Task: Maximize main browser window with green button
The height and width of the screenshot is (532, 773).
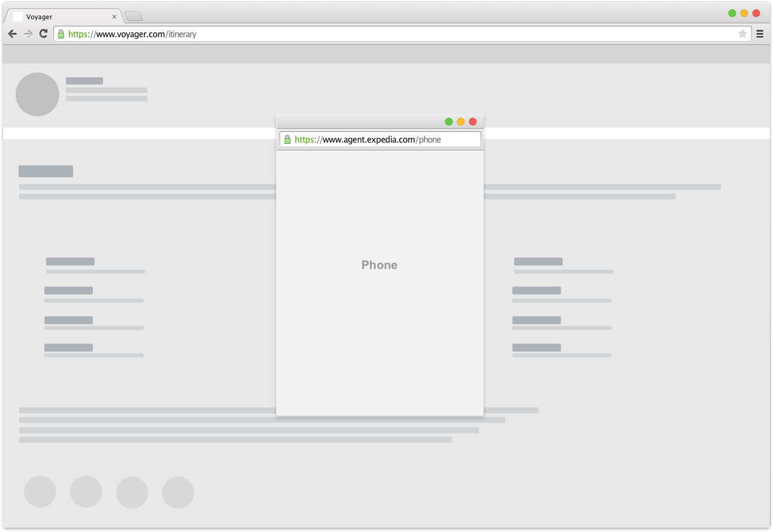Action: pos(732,13)
